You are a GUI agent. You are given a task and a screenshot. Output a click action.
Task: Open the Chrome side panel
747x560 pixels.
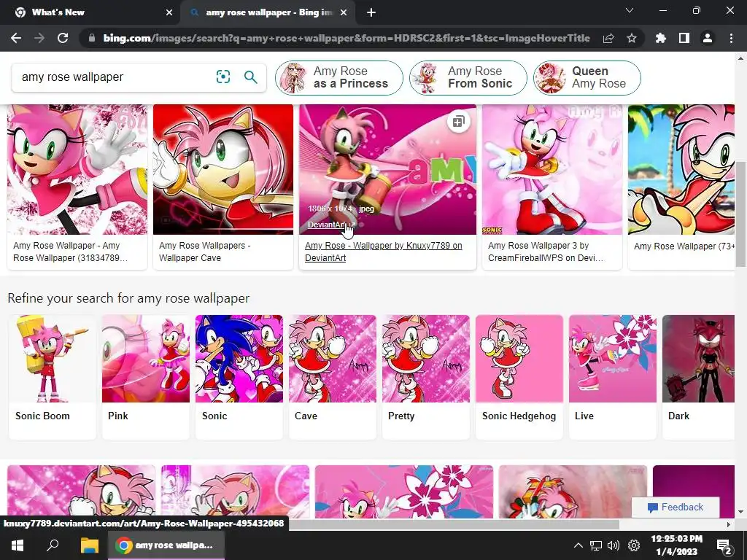click(x=684, y=38)
